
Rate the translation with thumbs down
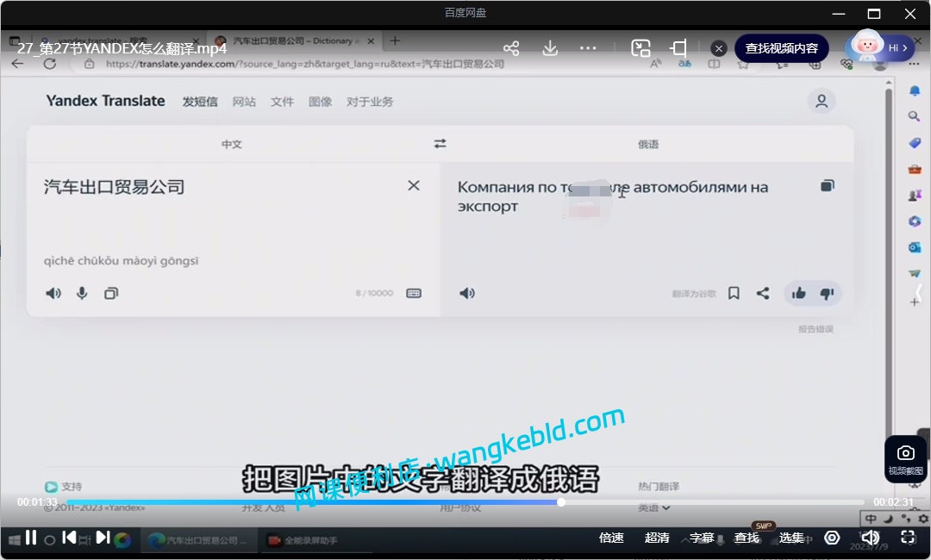(827, 294)
